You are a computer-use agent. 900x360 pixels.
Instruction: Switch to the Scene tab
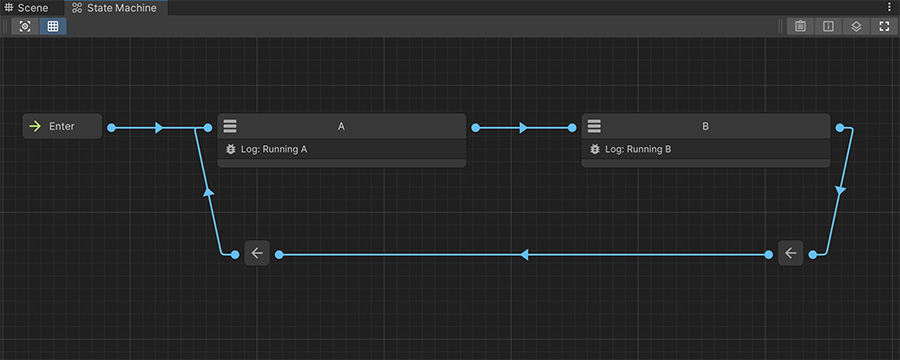(x=27, y=8)
